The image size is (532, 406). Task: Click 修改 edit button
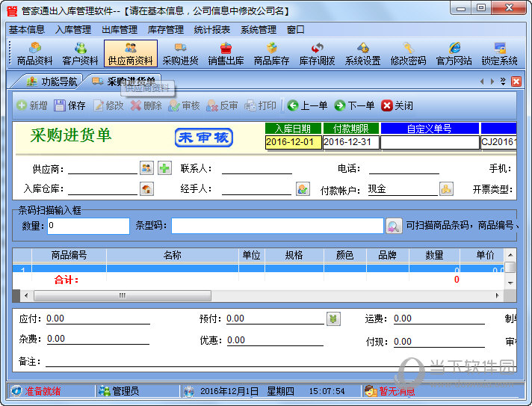(x=108, y=105)
